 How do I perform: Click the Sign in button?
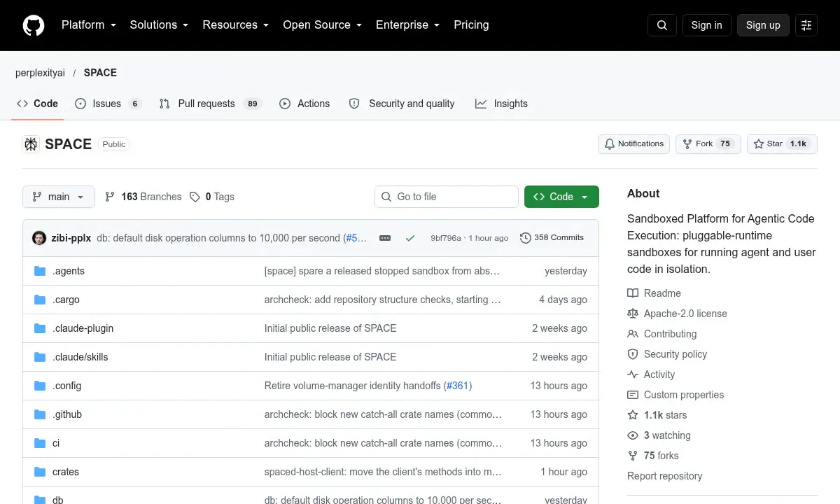pyautogui.click(x=706, y=25)
